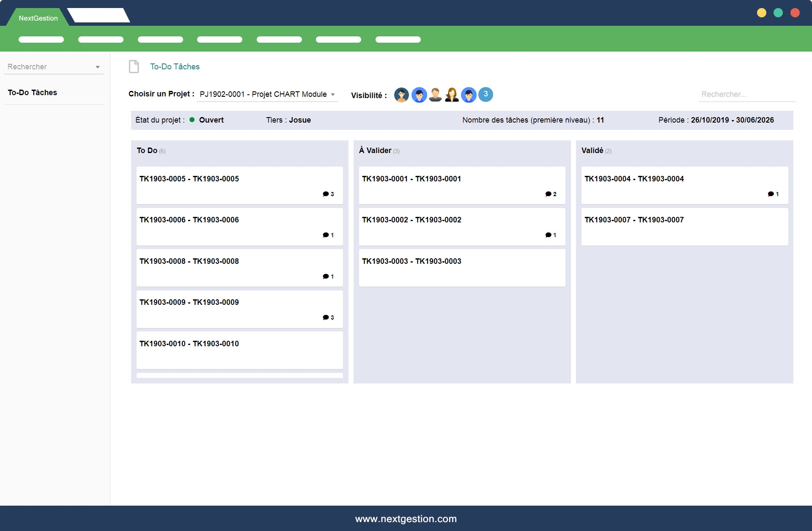The width and height of the screenshot is (812, 531).
Task: Focus the Rechercher... field at top right
Action: tap(746, 94)
